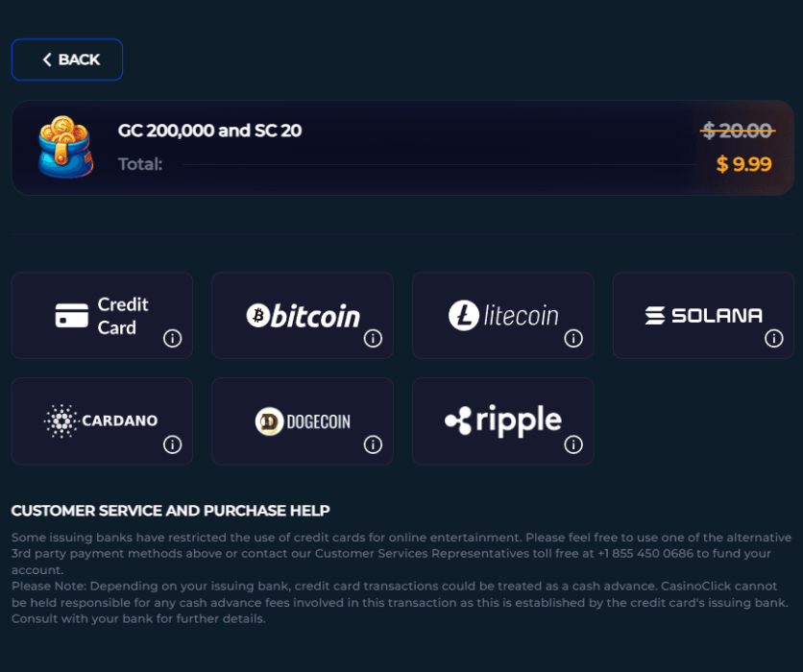
Task: Select the Solana payment tile
Action: click(703, 315)
